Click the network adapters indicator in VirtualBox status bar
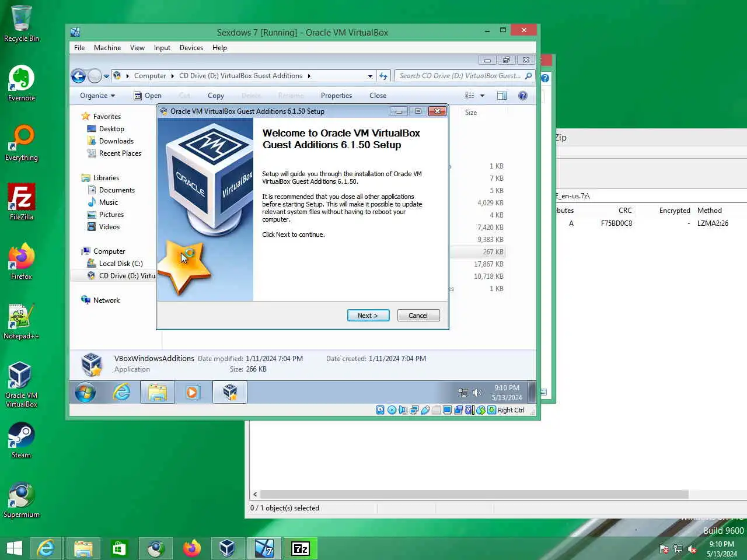The image size is (747, 560). tap(414, 410)
